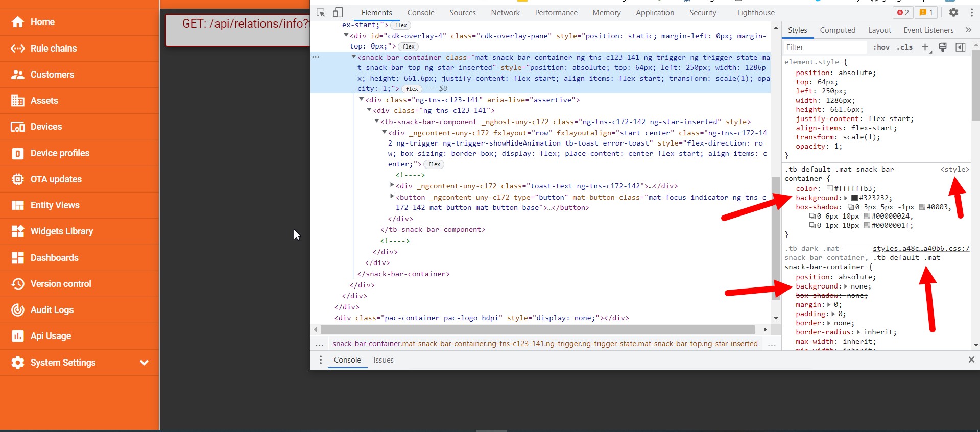This screenshot has width=980, height=432.
Task: Click the <style> source link
Action: [x=954, y=170]
